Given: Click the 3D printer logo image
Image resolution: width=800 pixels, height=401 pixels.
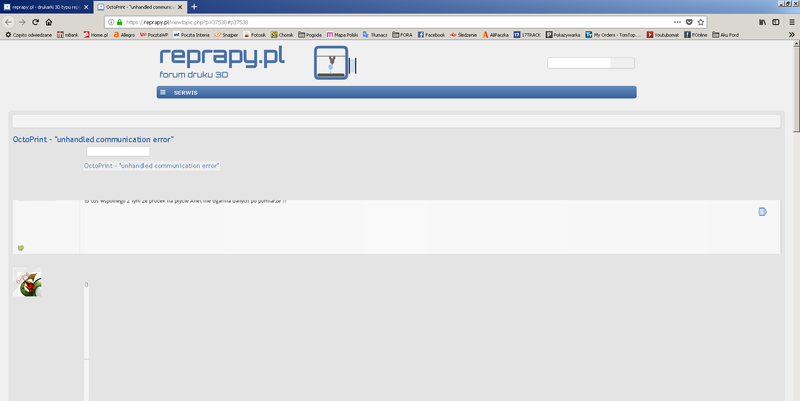Looking at the screenshot, I should pyautogui.click(x=335, y=63).
